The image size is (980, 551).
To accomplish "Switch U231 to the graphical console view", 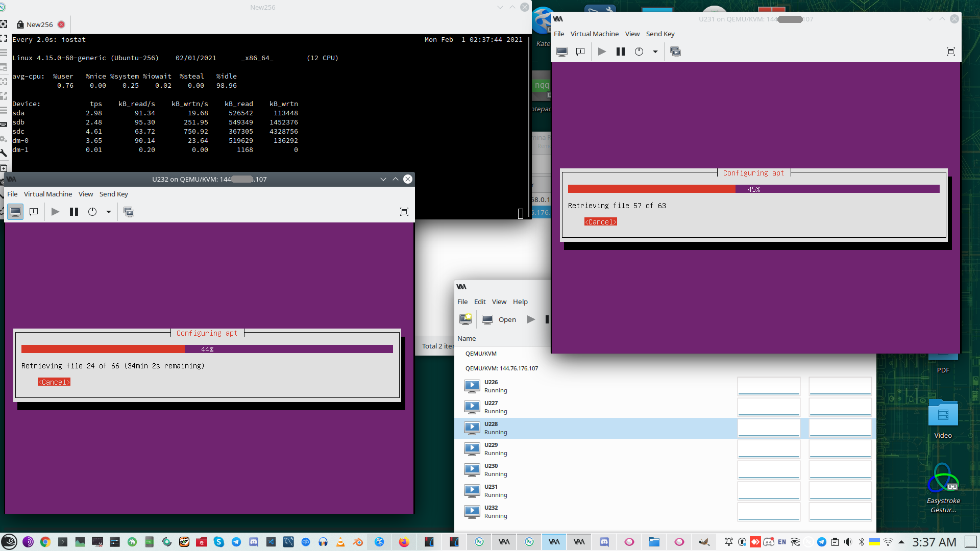I will coord(562,52).
